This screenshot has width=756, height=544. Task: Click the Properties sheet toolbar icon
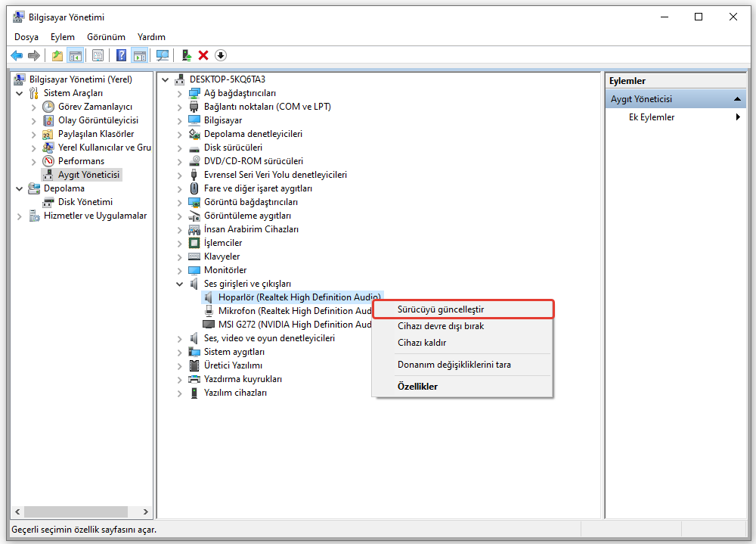[98, 55]
